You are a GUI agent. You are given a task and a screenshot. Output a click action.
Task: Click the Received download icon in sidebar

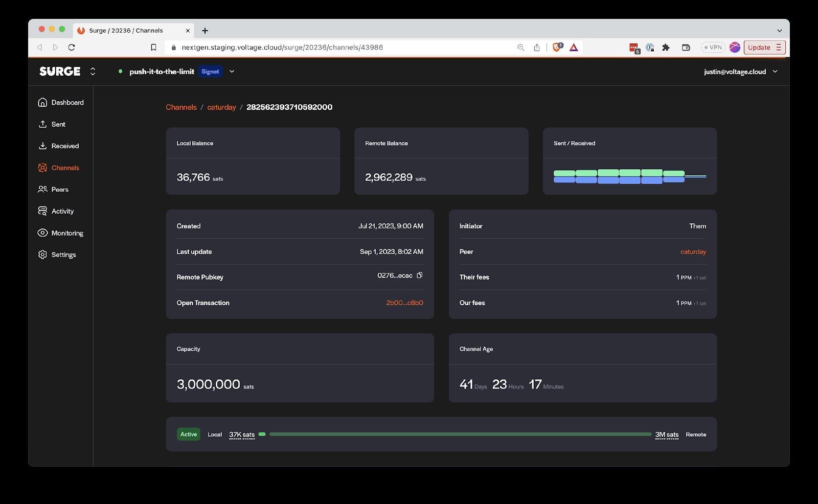point(42,146)
